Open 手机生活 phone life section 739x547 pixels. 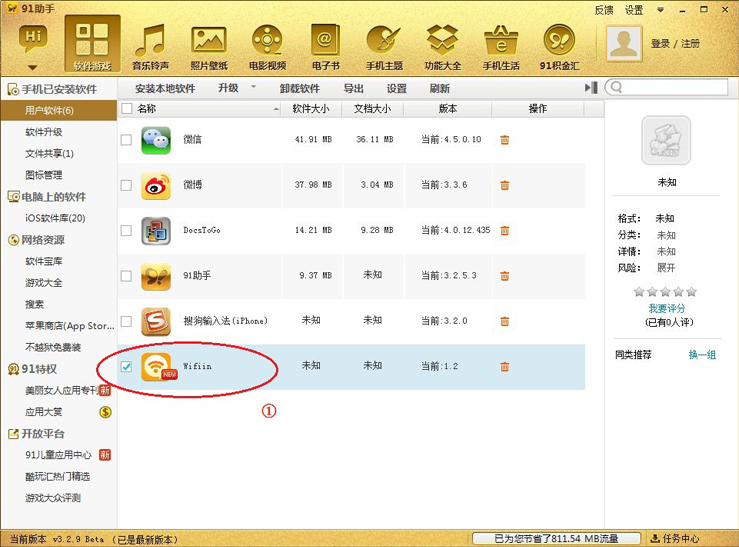[501, 47]
